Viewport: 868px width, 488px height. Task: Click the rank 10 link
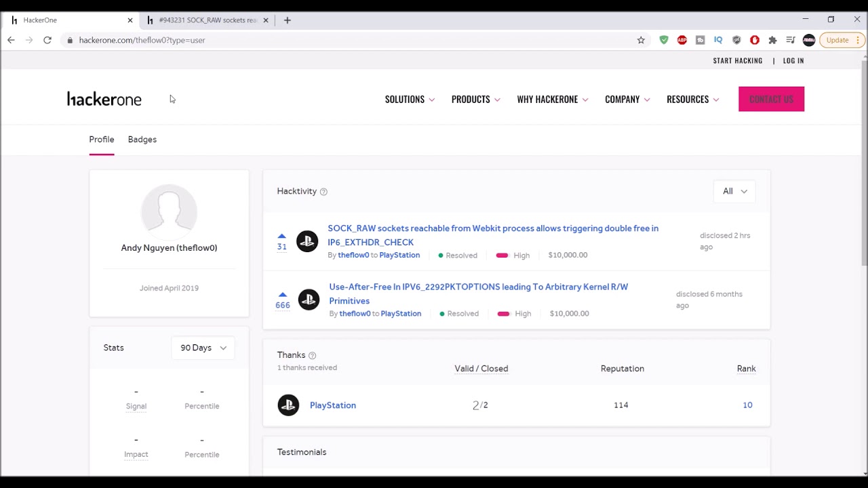tap(747, 405)
